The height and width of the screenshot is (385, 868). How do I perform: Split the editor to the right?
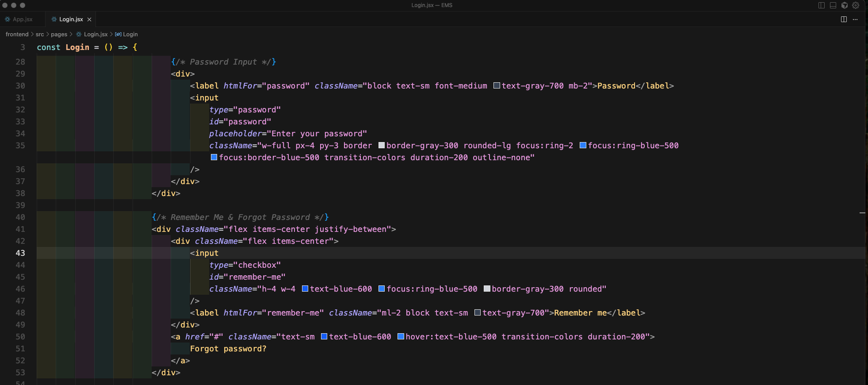click(844, 19)
